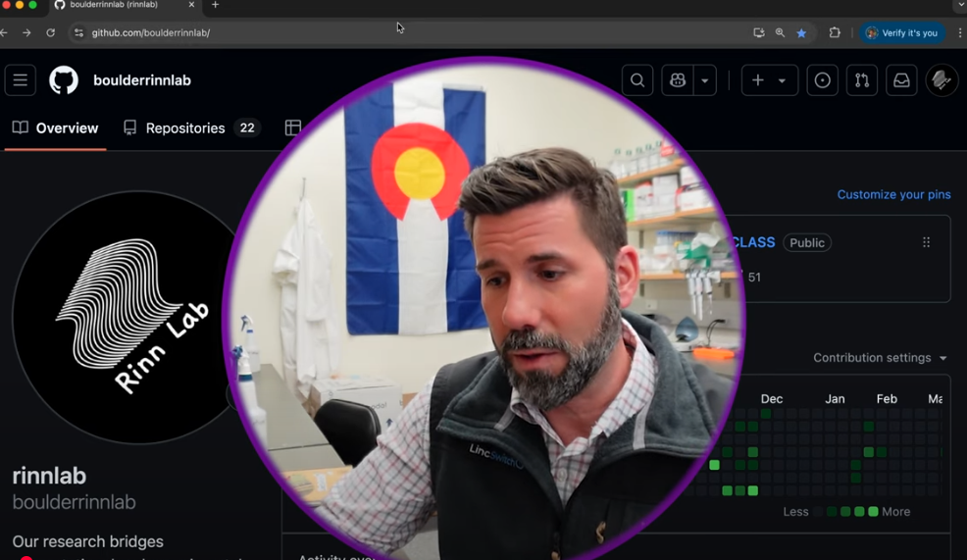This screenshot has height=560, width=967.
Task: Click Our research bridges bio text
Action: click(x=87, y=541)
